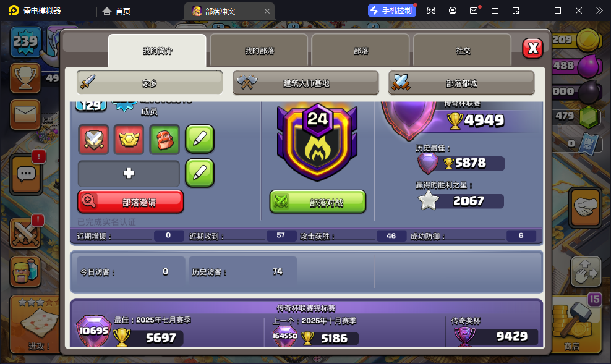Click the green 部落对战 button

click(318, 201)
